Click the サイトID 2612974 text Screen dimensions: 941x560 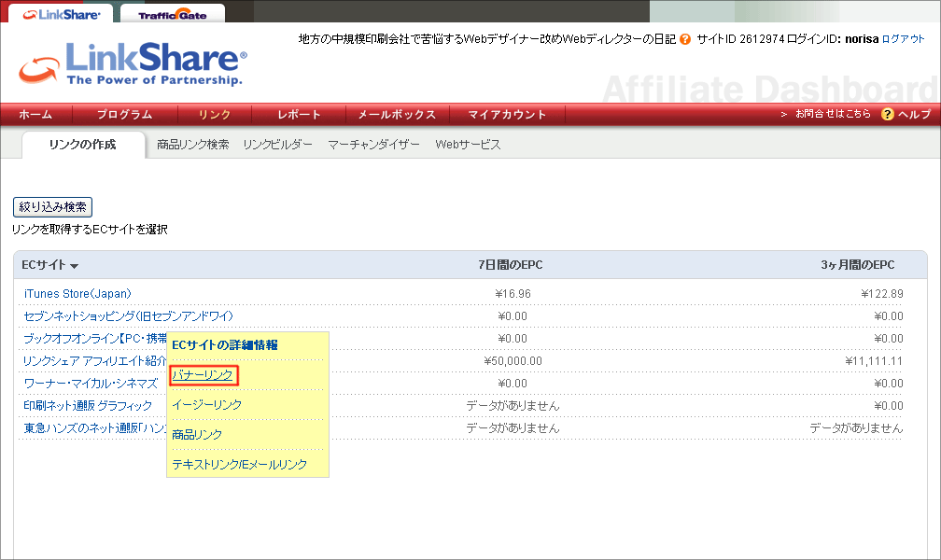[740, 39]
